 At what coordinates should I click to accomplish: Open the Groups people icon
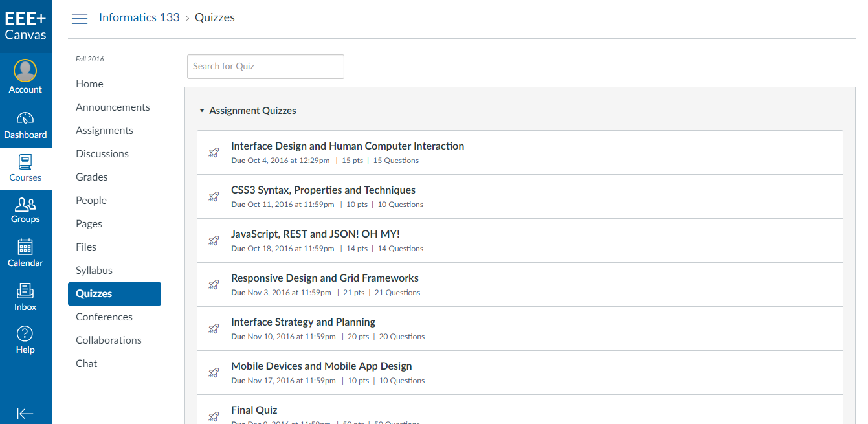point(25,205)
